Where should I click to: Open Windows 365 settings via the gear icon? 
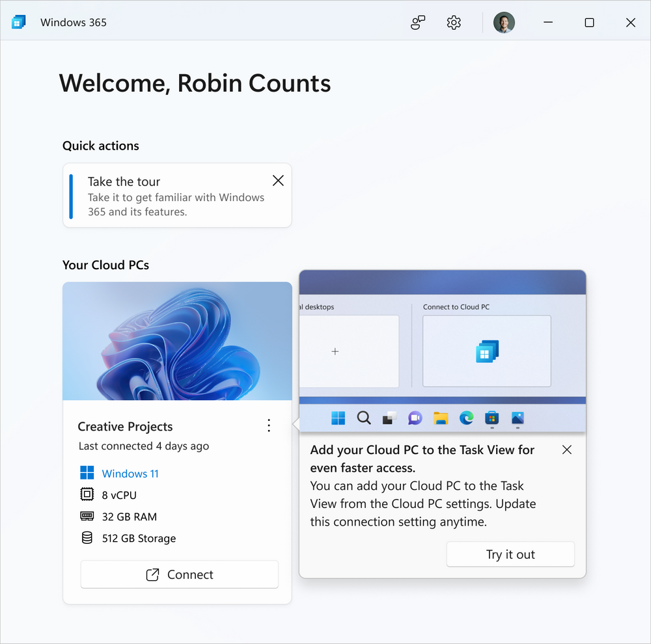pyautogui.click(x=453, y=22)
